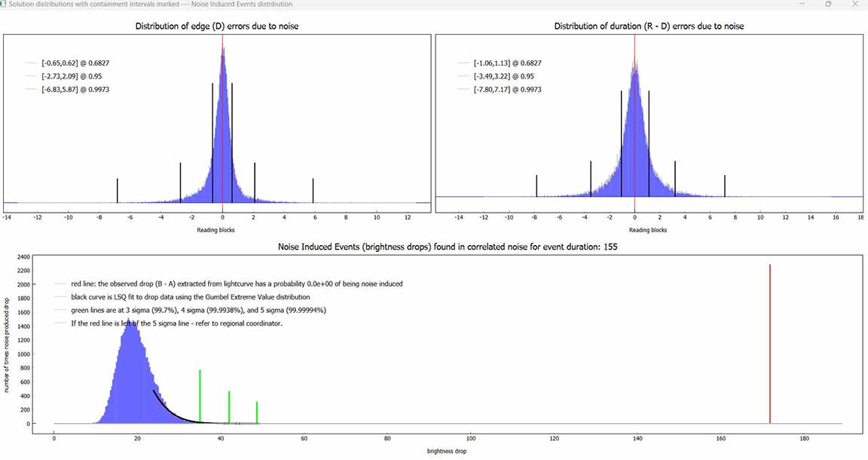Screen dimensions: 868x460
Task: Select the [-6.83,5.87] @ 0.9973 legend entry
Action: (x=70, y=90)
